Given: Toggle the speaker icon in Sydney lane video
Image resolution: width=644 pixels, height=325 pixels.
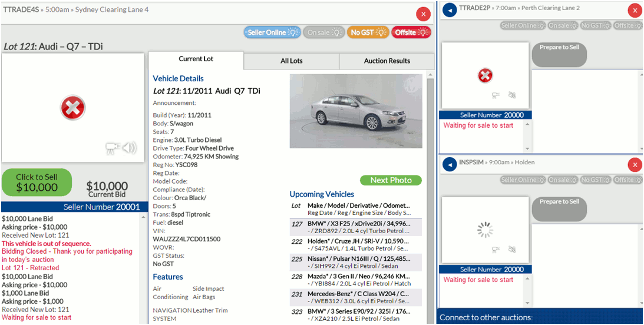Looking at the screenshot, I should tap(130, 148).
